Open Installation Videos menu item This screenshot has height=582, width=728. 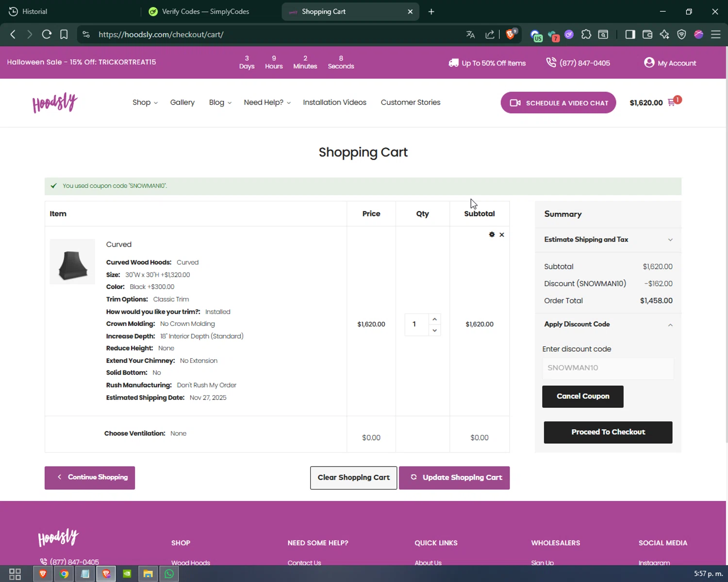tap(334, 102)
